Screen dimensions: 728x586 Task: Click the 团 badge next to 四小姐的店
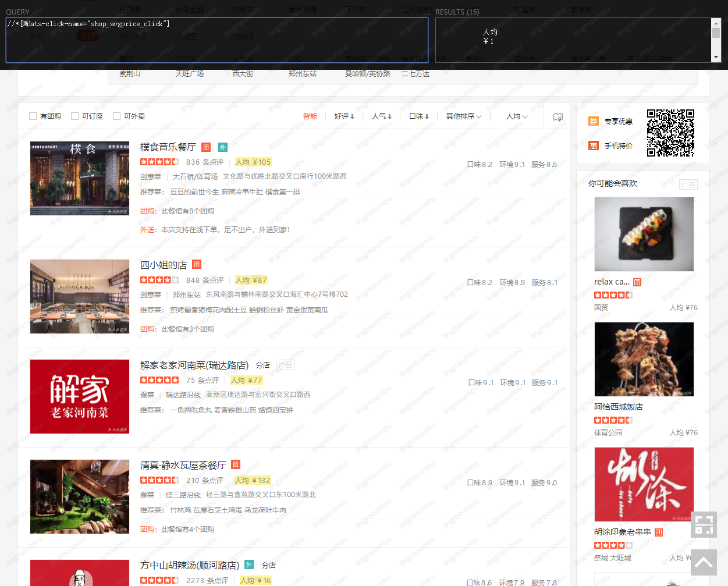click(x=197, y=265)
